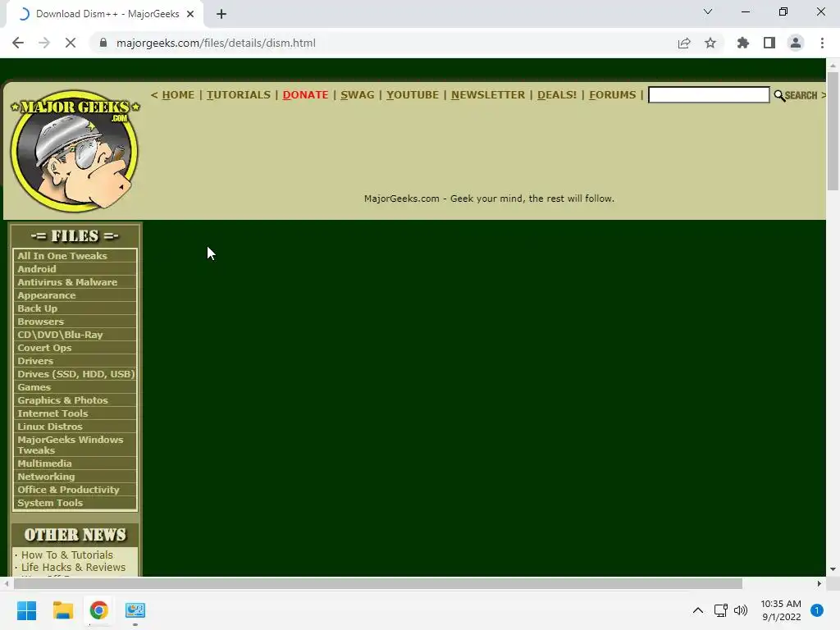The height and width of the screenshot is (630, 840).
Task: Open the Chrome profile avatar
Action: [x=796, y=43]
